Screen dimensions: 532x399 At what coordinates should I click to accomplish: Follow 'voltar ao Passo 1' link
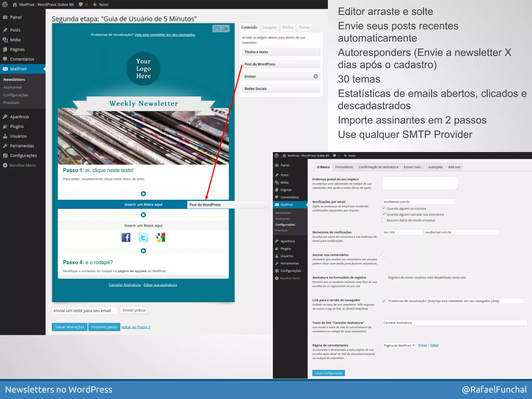point(136,327)
